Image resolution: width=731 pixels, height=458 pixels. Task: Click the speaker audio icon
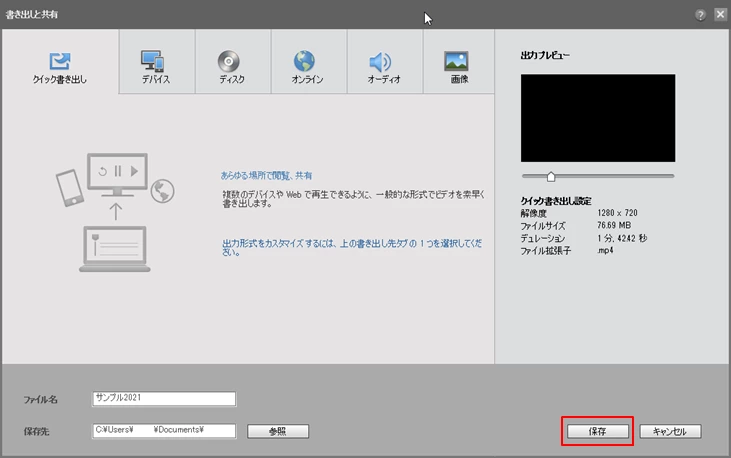click(x=380, y=62)
